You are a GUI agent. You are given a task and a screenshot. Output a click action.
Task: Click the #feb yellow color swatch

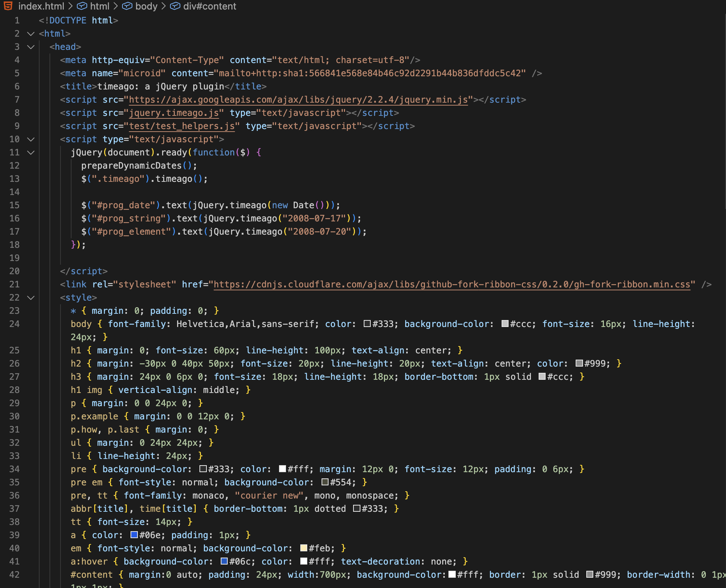304,548
